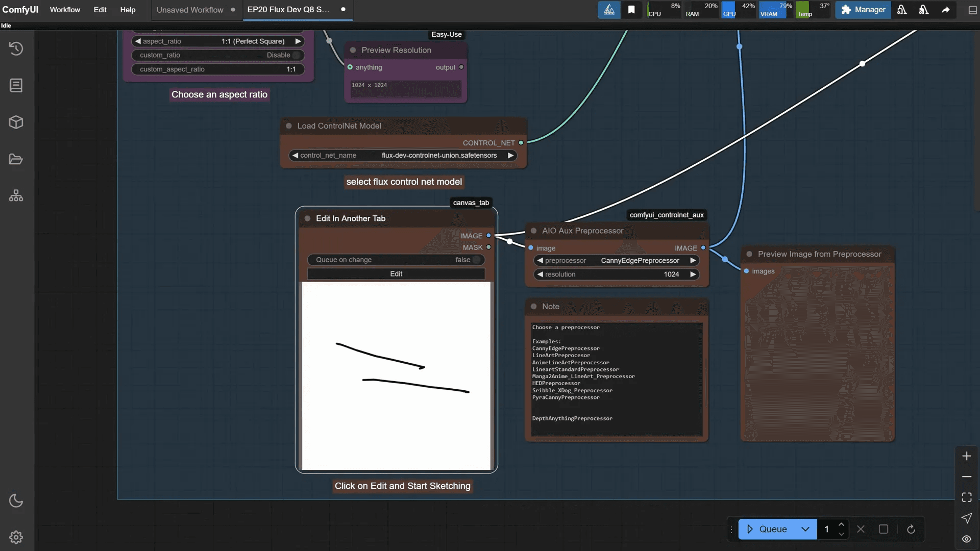Toggle link visibility eye icon
Screen dimensions: 980x551
967,539
